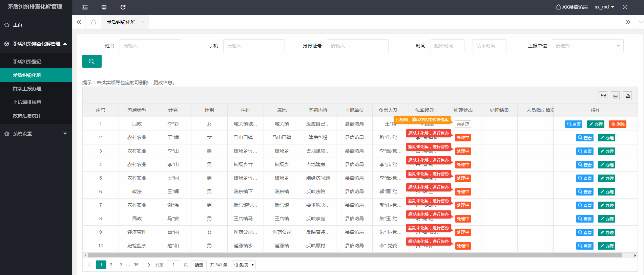The height and width of the screenshot is (275, 644).
Task: Click the green search button
Action: click(92, 61)
